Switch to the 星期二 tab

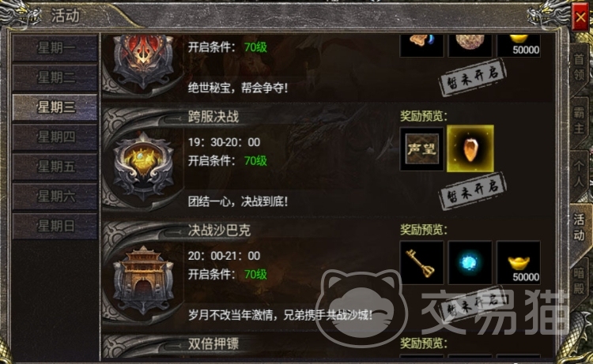(55, 78)
